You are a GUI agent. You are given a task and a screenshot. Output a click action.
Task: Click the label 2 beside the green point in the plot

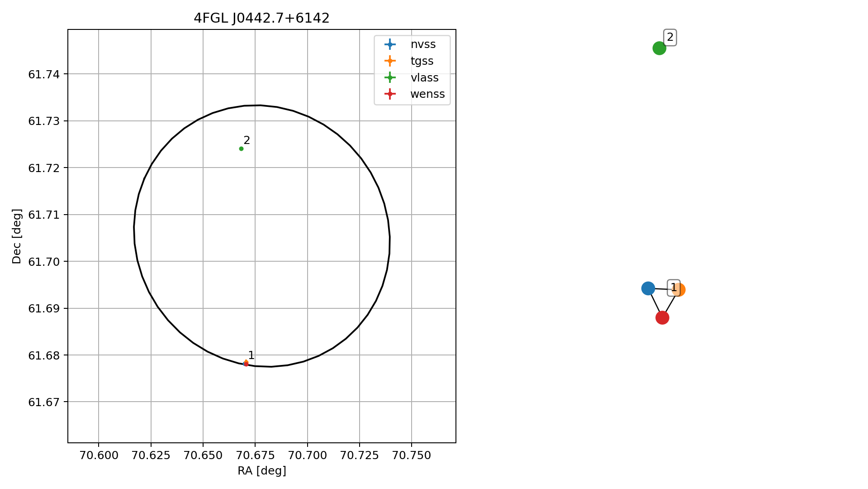tap(247, 140)
